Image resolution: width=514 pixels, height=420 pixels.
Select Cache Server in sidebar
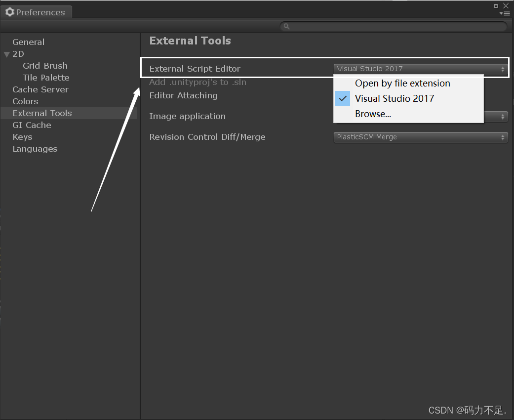pyautogui.click(x=40, y=89)
